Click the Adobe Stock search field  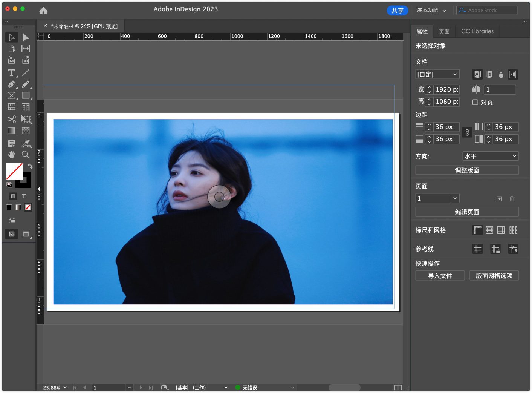487,11
